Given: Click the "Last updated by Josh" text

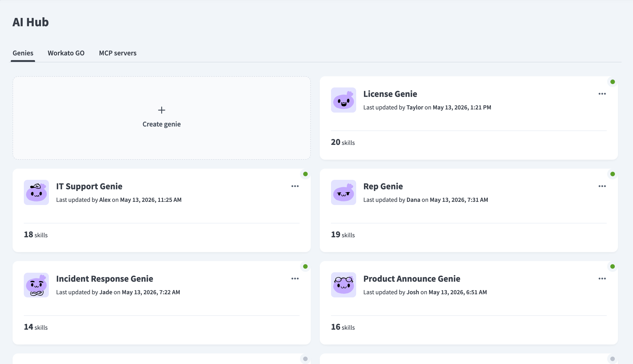Looking at the screenshot, I should click(391, 292).
